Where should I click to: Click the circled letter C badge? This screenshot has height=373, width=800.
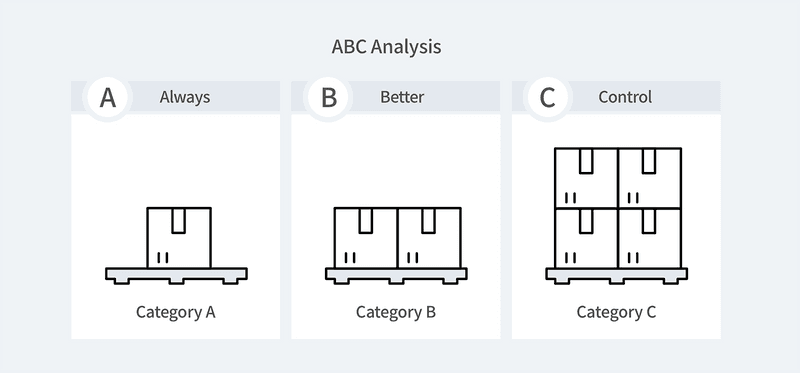pos(548,97)
